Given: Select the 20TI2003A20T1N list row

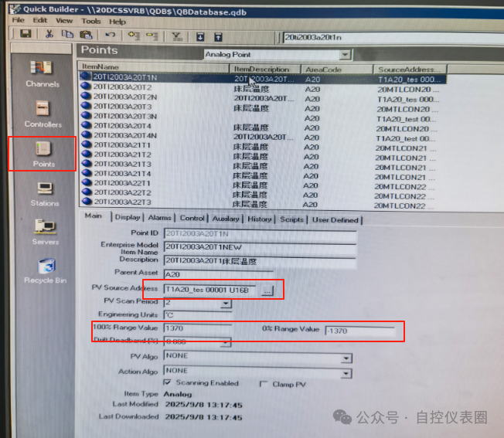Looking at the screenshot, I should point(263,78).
